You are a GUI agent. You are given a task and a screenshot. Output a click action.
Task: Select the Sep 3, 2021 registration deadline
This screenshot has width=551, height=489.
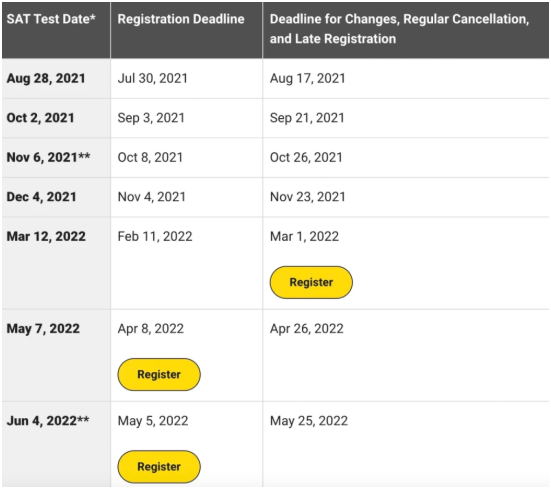coord(151,118)
